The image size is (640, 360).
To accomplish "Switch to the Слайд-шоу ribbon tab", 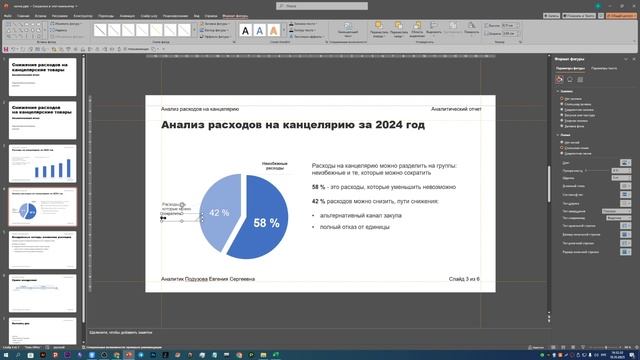I will [x=149, y=16].
